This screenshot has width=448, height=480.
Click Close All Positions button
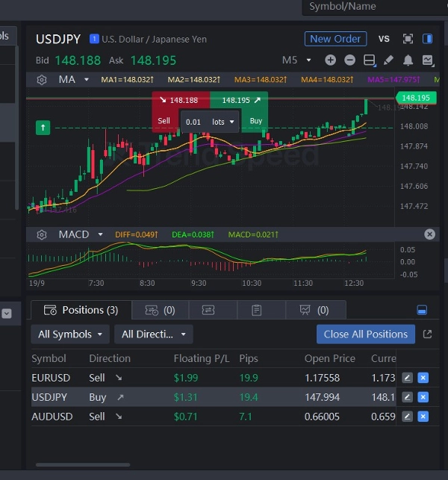tap(366, 334)
